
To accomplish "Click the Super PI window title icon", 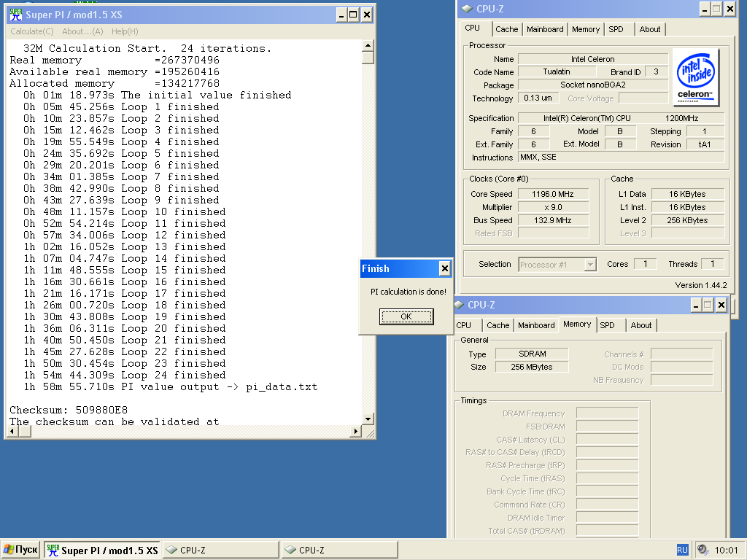I will coord(16,15).
